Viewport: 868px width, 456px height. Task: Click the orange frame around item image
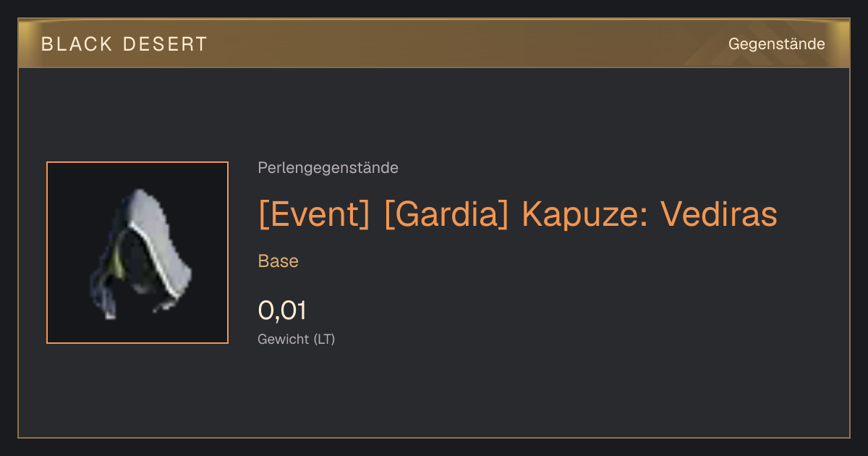(137, 162)
